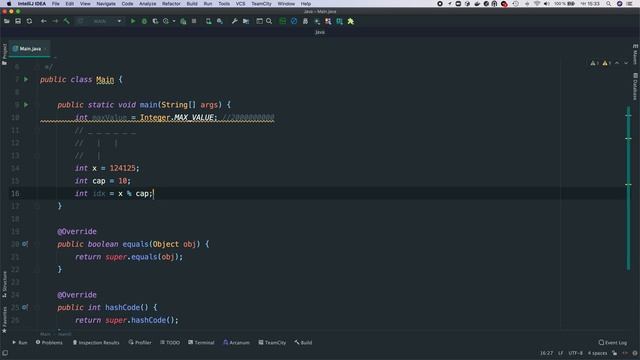Click run gutter icon beside main method
Screen dimensions: 640x360
click(x=26, y=105)
